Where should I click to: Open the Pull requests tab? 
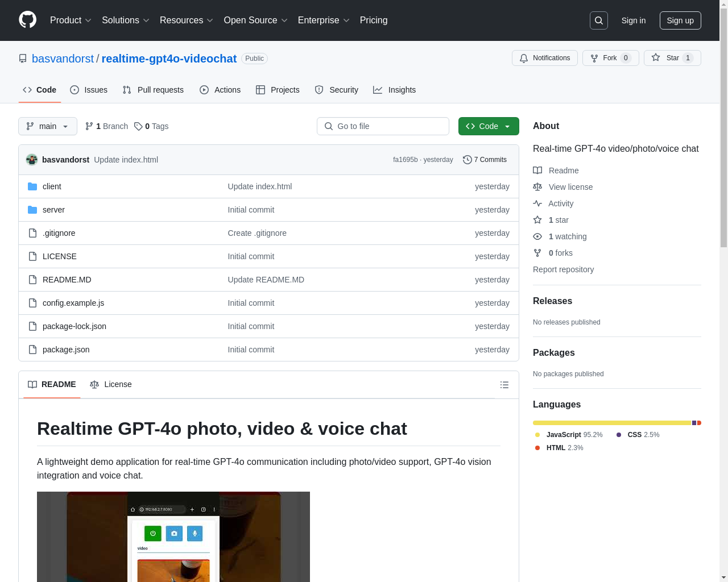pos(153,90)
